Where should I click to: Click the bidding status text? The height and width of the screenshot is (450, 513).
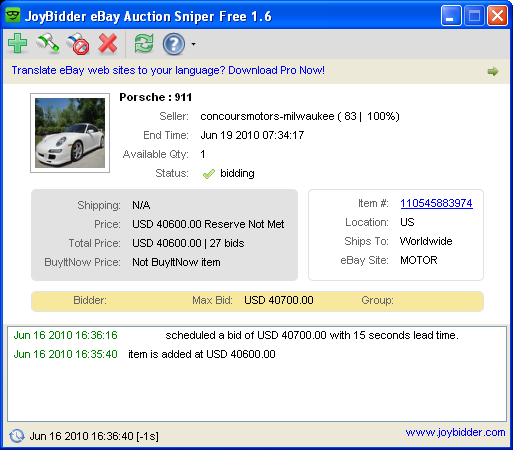click(x=237, y=173)
